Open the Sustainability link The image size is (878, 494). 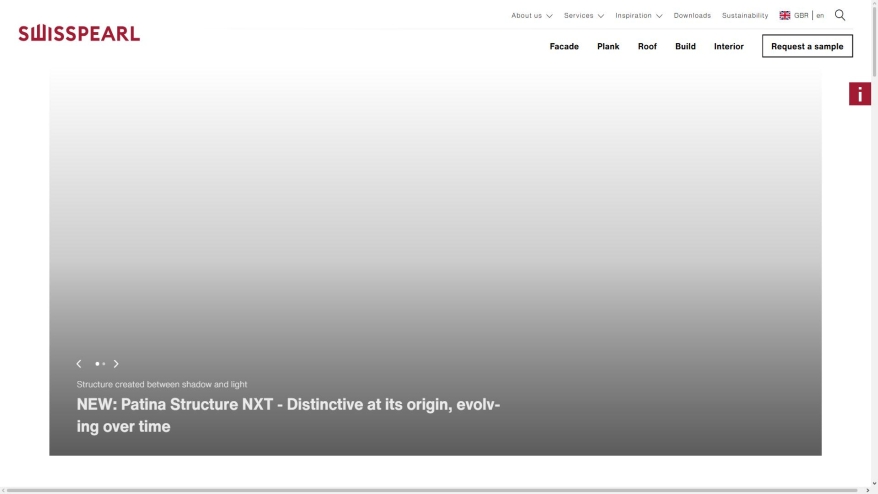point(745,16)
